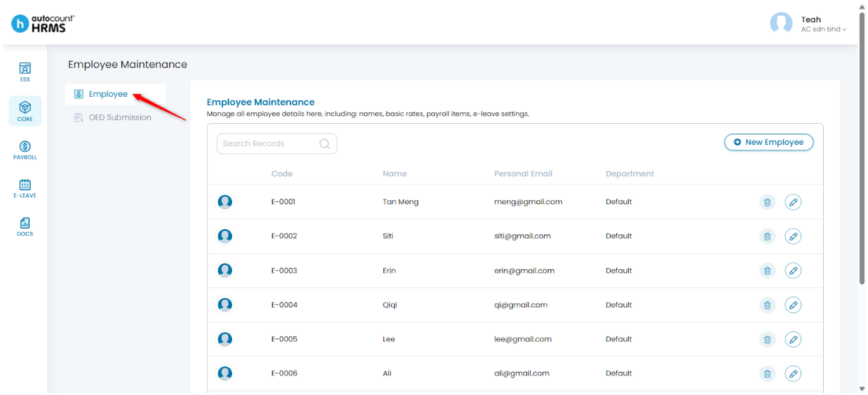Viewport: 868px width, 395px height.
Task: Delete employee Siti
Action: pos(767,236)
